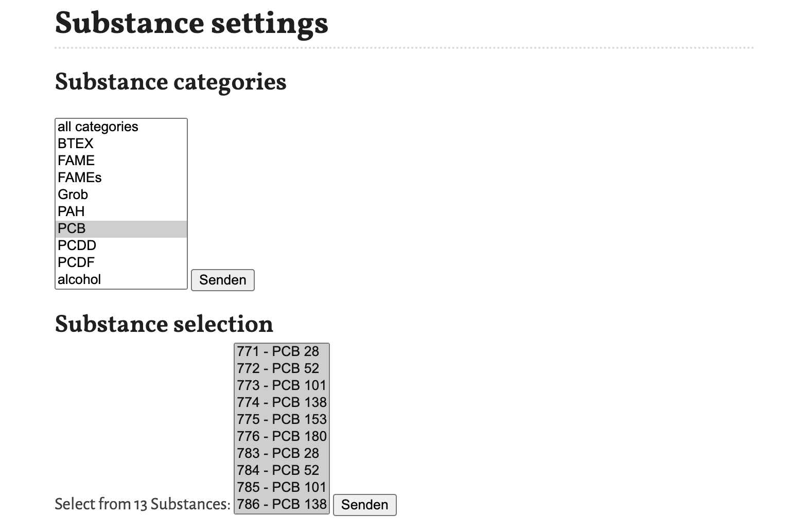This screenshot has height=532, width=807.
Task: Submit substance selection with Senden button
Action: pyautogui.click(x=364, y=505)
